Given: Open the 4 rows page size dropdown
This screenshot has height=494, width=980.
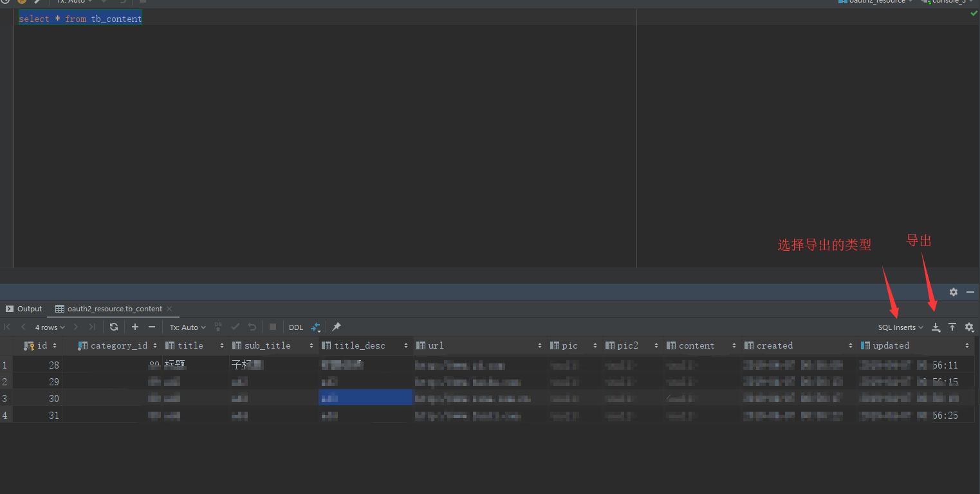Looking at the screenshot, I should [x=50, y=327].
